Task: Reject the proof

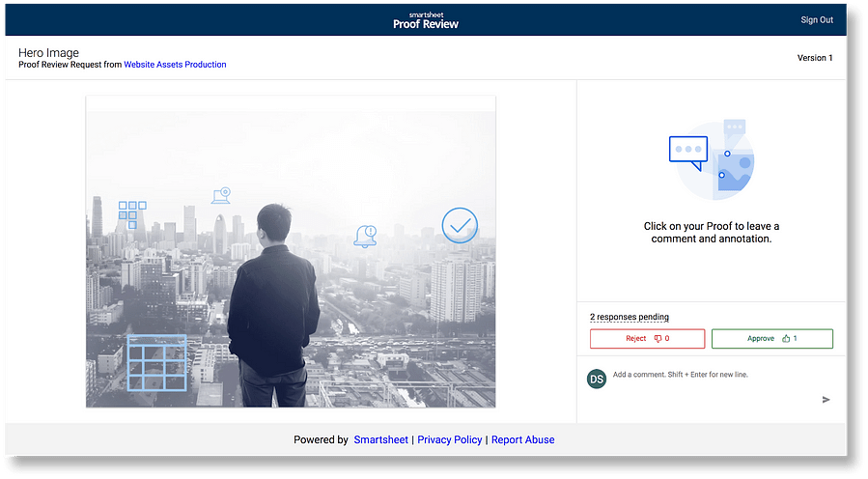Action: point(647,338)
